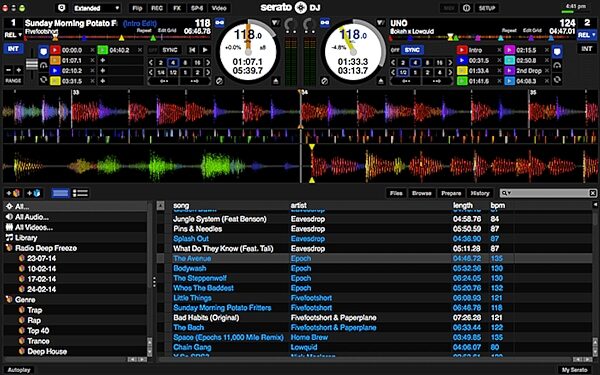
Task: Collapse the Radio Deep Freeze crate
Action: [x=9, y=248]
